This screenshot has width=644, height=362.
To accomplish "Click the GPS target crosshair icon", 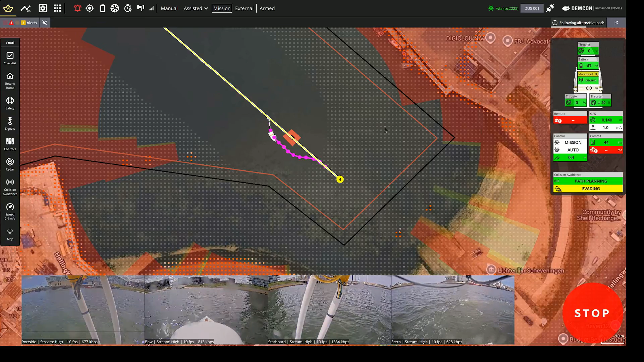I will click(90, 8).
